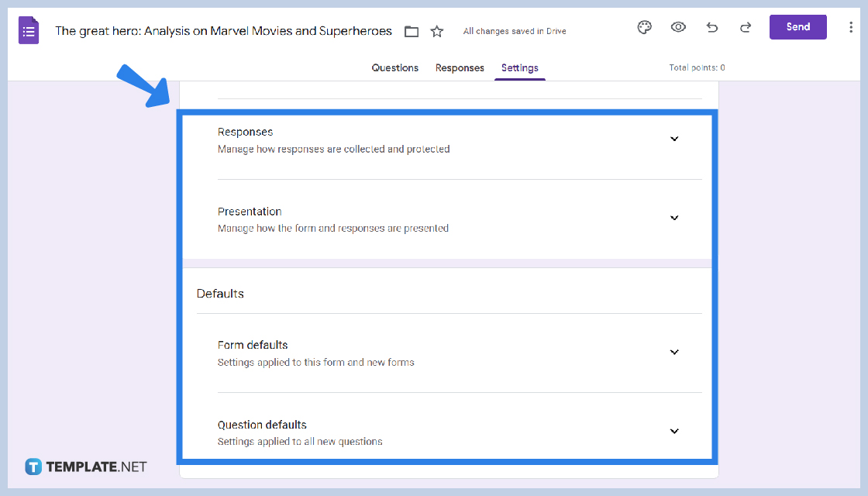
Task: Switch to the Responses tab
Action: coord(460,67)
